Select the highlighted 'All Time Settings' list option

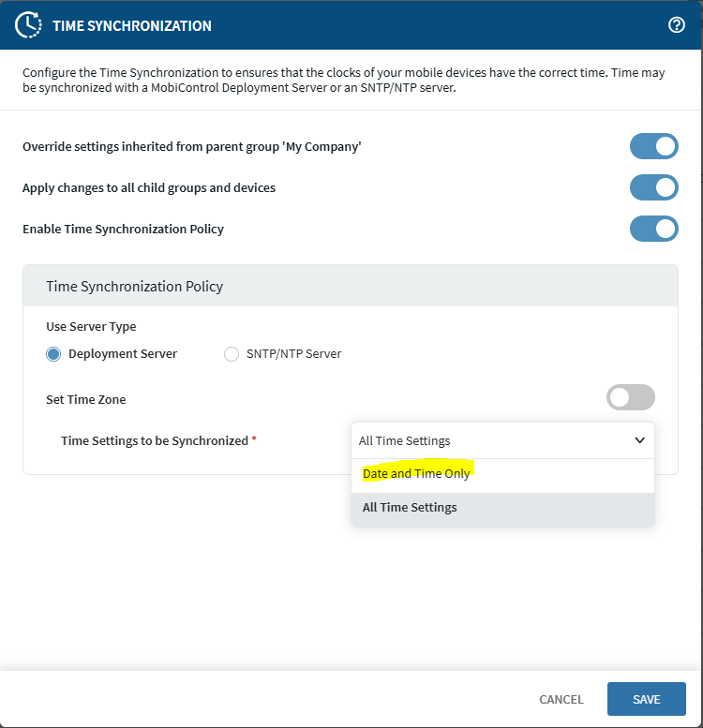pos(410,508)
